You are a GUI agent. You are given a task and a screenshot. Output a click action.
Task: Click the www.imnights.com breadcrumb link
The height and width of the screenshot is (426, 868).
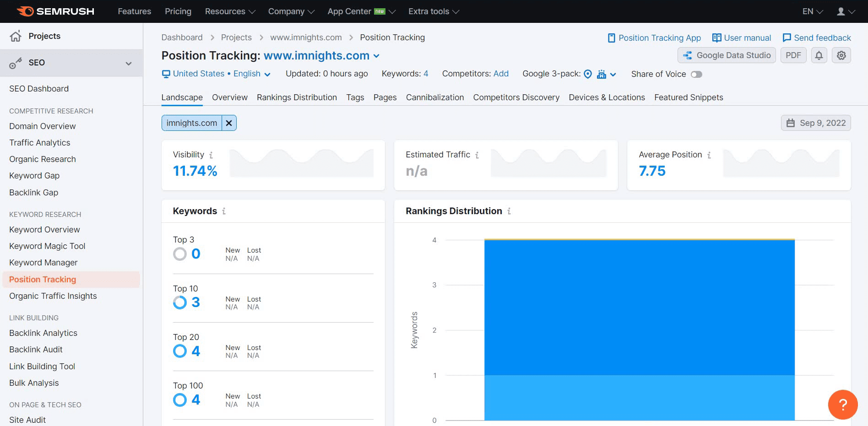[x=306, y=38]
